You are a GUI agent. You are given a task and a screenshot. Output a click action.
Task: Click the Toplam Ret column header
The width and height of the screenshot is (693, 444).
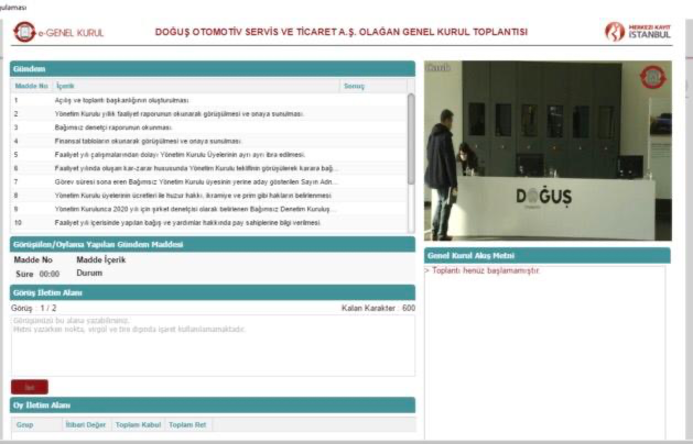click(187, 425)
